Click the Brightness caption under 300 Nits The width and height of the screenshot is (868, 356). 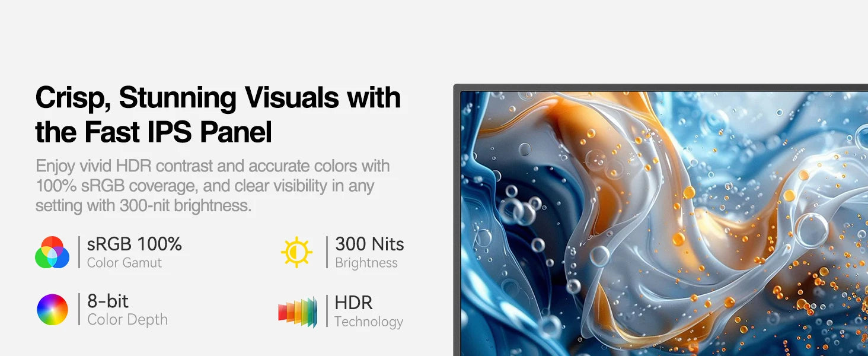point(366,263)
